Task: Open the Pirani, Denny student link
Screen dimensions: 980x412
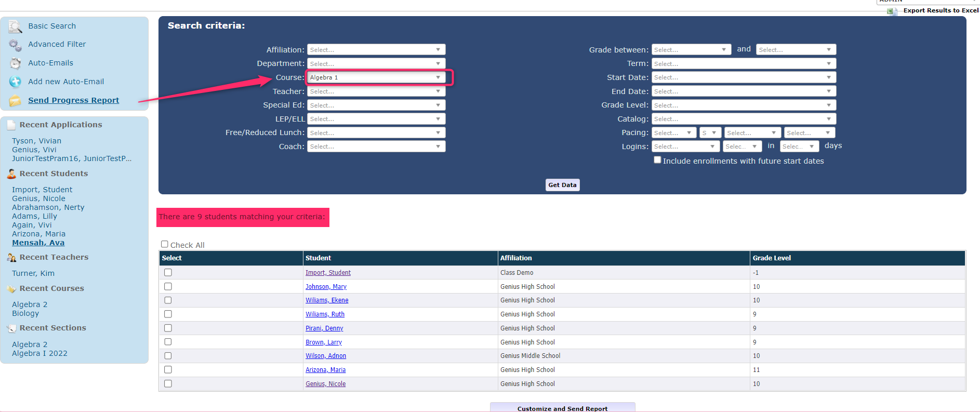Action: click(x=324, y=328)
